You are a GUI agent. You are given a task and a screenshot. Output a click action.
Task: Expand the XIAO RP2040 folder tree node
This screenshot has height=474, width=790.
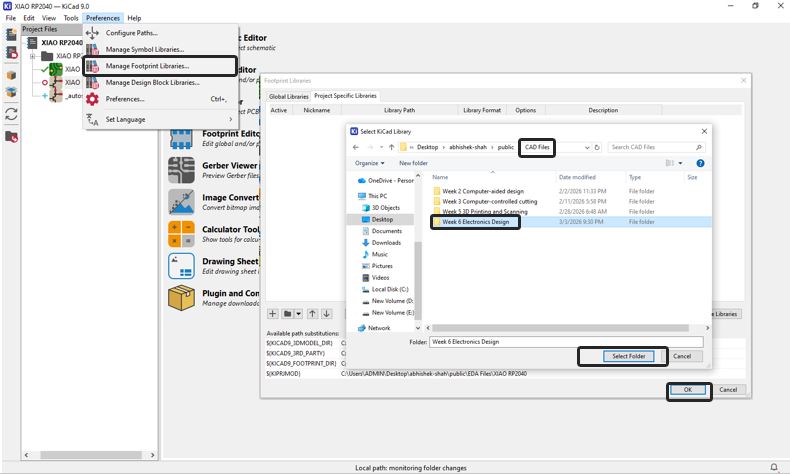point(32,56)
